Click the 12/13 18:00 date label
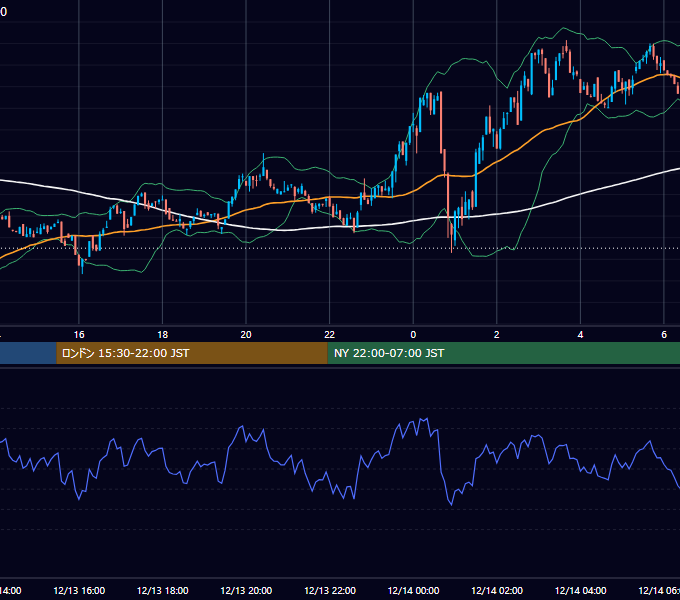 point(163,591)
